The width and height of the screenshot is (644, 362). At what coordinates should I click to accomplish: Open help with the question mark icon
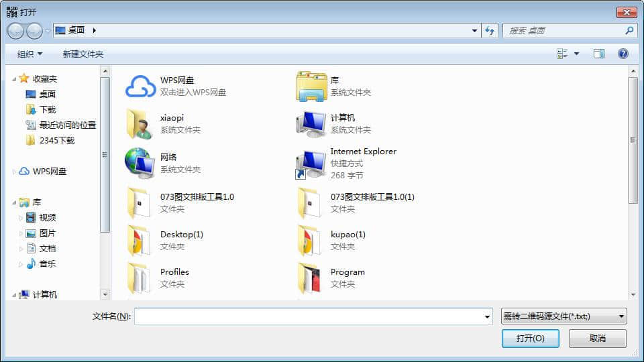[623, 54]
